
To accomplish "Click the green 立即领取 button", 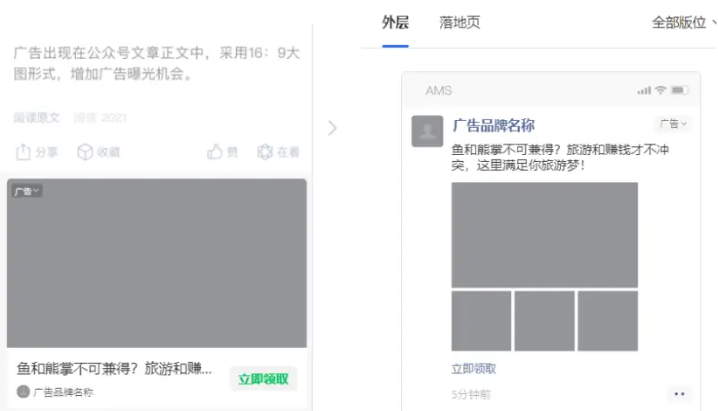I will pyautogui.click(x=263, y=379).
